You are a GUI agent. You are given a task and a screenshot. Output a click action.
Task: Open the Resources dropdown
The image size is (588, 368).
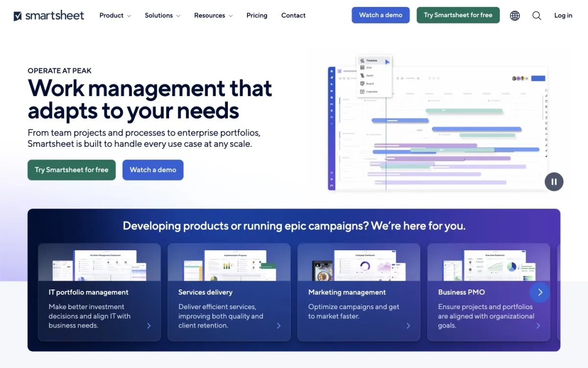(x=213, y=15)
